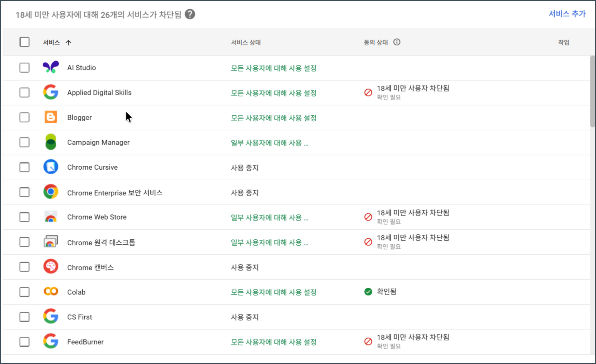The image size is (596, 364).
Task: Select the Blogger row checkbox
Action: pos(25,117)
